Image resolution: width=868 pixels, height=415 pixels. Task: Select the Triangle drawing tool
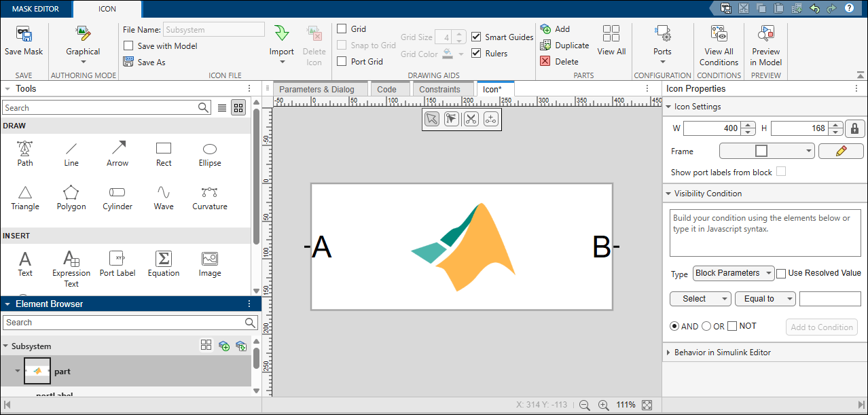(25, 198)
